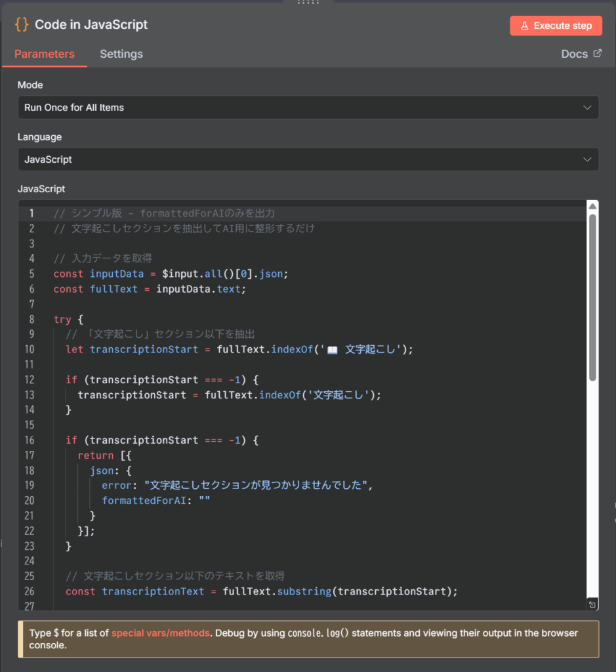Screen dimensions: 616x672
Task: Click line number 16 in the gutter
Action: (30, 440)
